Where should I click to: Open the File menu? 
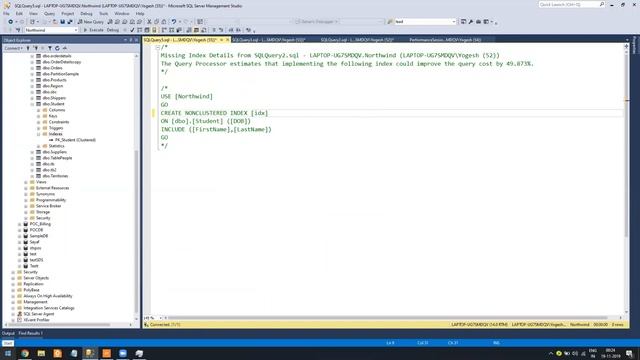pos(7,13)
